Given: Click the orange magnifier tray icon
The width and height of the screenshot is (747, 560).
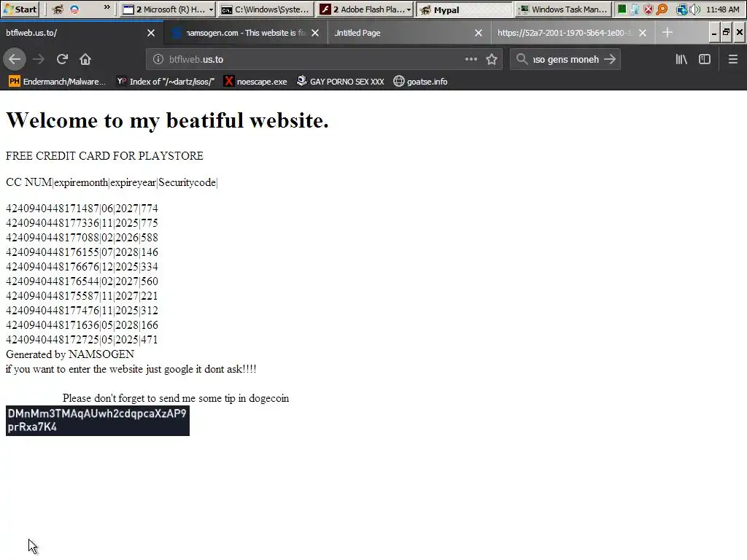Looking at the screenshot, I should 662,9.
